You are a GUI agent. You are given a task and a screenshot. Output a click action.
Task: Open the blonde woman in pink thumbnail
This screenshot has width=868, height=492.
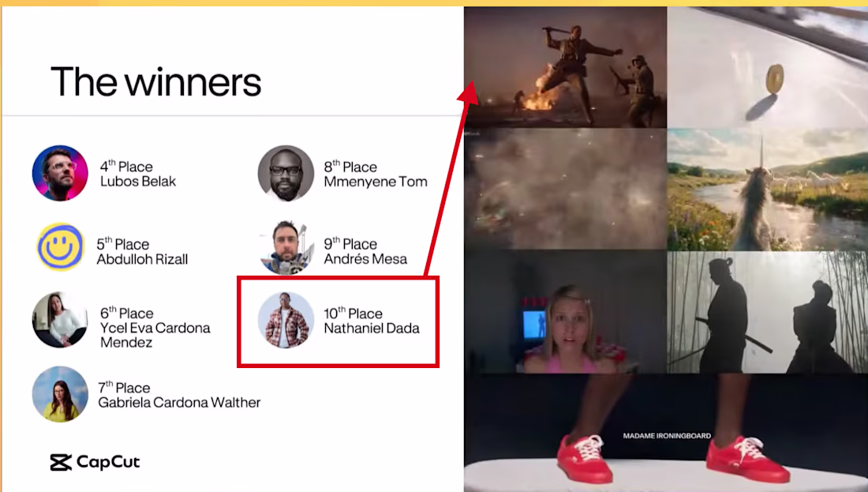(x=565, y=312)
